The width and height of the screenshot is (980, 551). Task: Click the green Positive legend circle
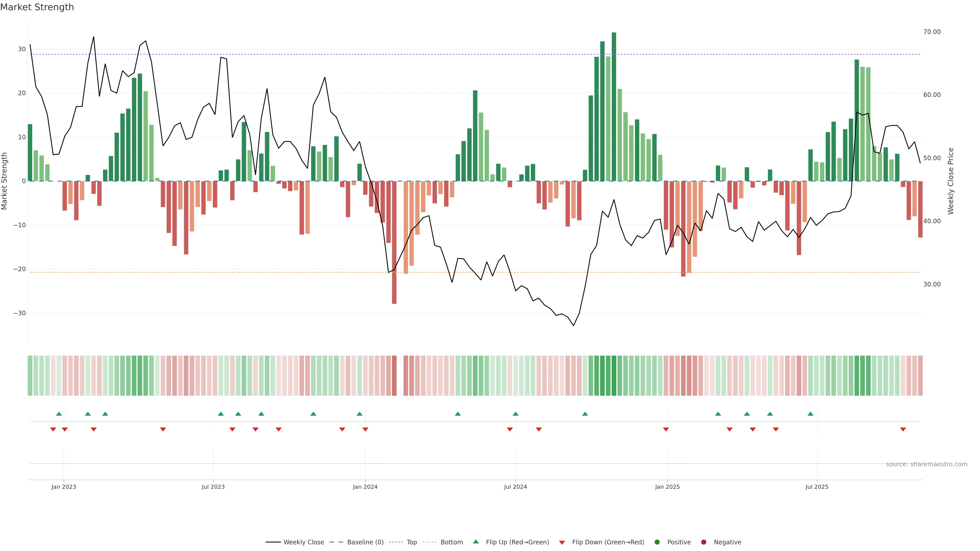pyautogui.click(x=657, y=542)
